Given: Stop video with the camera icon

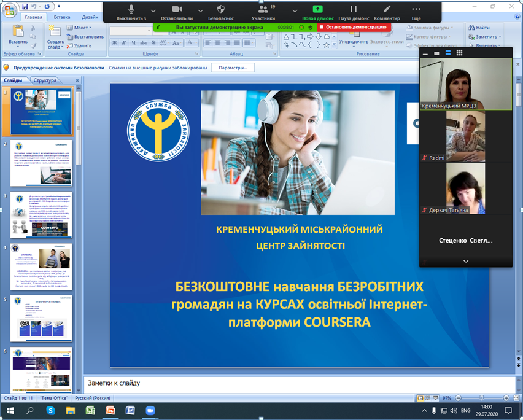Looking at the screenshot, I should coord(177,10).
